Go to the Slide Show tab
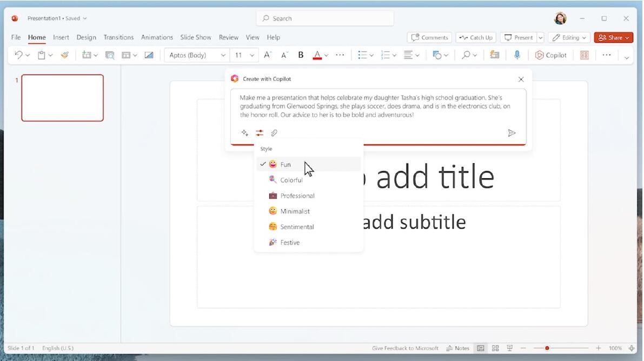The image size is (644, 361). click(x=196, y=37)
